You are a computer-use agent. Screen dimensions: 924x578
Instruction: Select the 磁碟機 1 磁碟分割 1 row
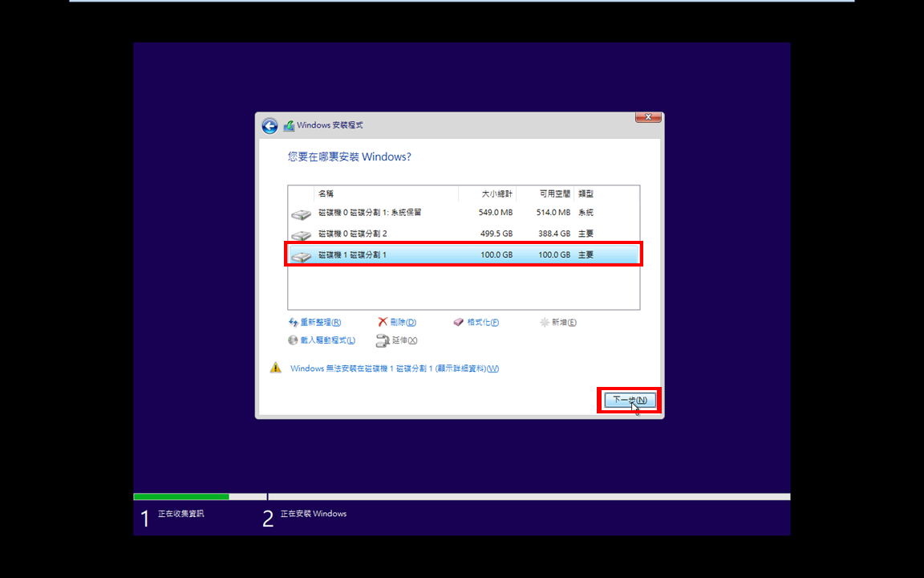464,254
